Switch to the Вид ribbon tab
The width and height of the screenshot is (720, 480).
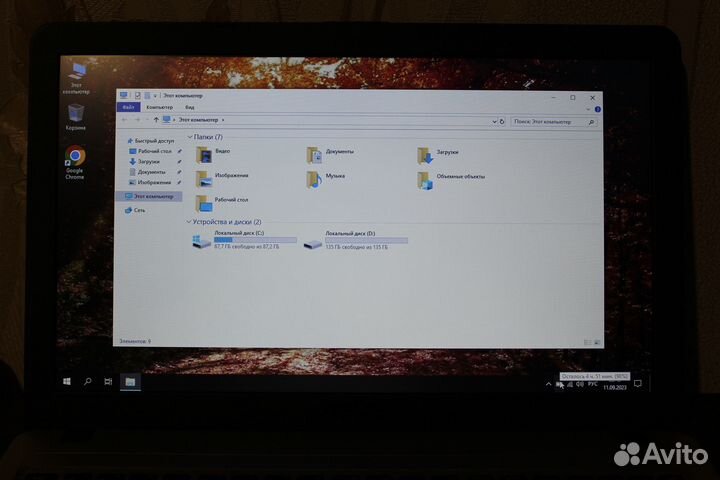[189, 107]
